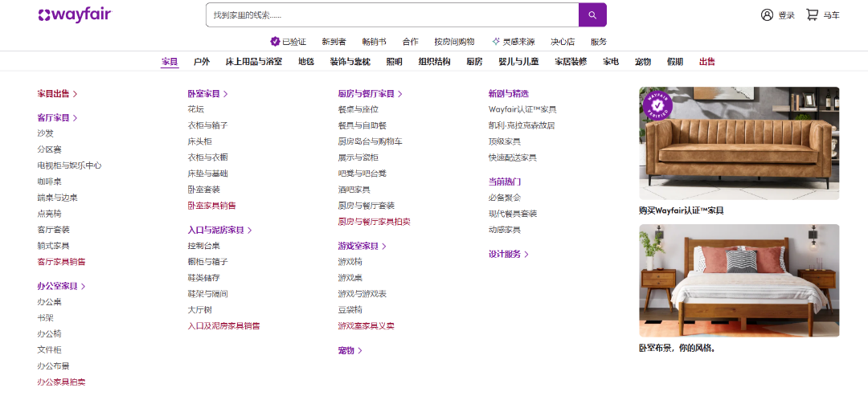Screen dimensions: 868x396
Task: Open the 照明 navigation menu
Action: pos(394,62)
